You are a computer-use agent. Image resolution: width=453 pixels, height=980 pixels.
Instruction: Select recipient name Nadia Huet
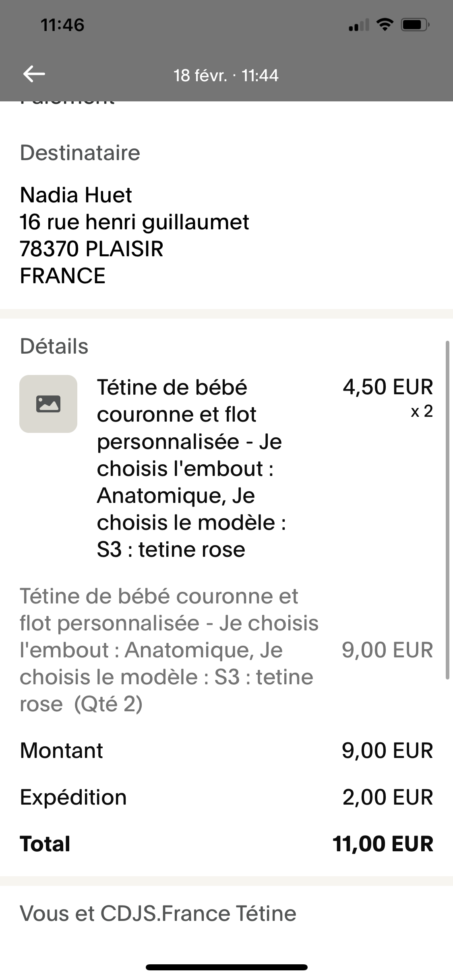tap(76, 195)
